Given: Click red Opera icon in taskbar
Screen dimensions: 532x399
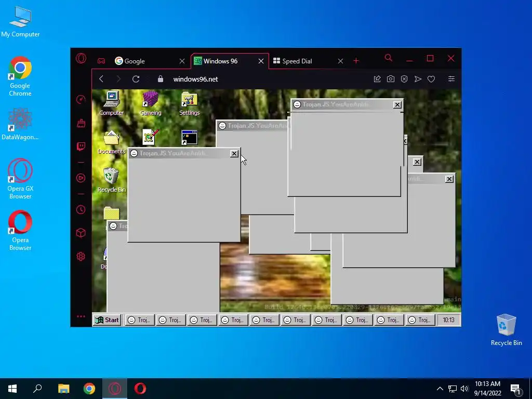Looking at the screenshot, I should (x=140, y=389).
